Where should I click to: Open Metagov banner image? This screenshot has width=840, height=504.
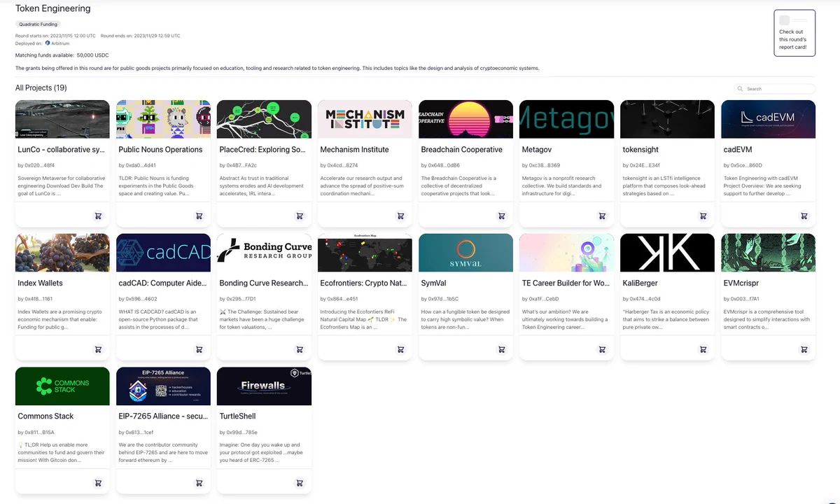pos(566,119)
